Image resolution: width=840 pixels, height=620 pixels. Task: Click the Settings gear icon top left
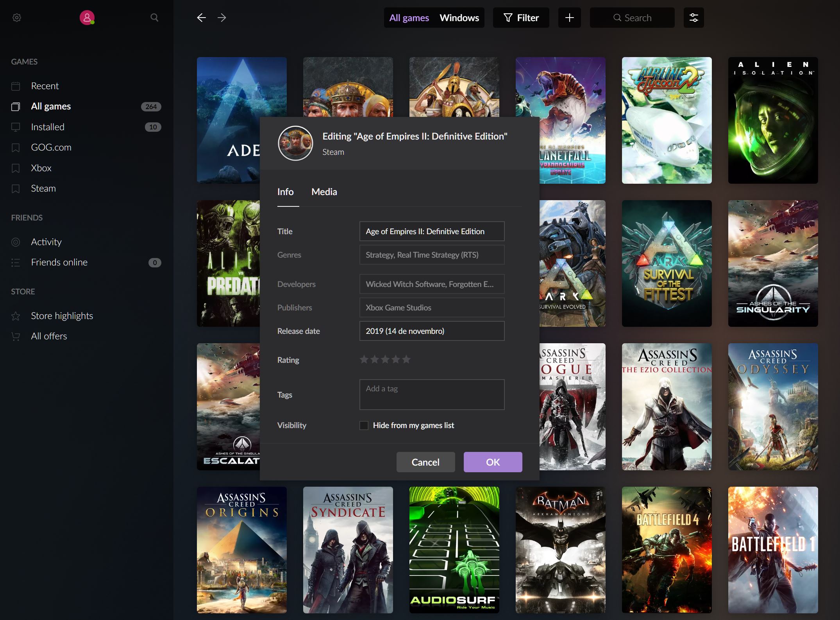(x=17, y=18)
